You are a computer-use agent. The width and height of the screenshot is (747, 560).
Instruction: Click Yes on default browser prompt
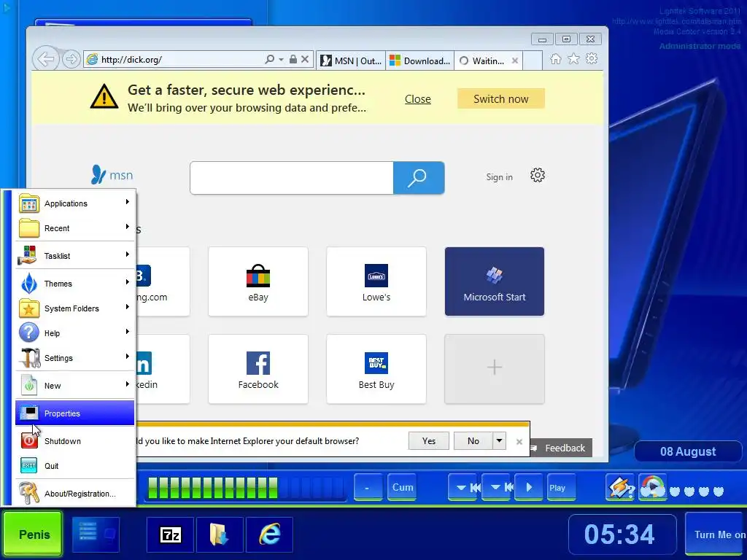[429, 441]
